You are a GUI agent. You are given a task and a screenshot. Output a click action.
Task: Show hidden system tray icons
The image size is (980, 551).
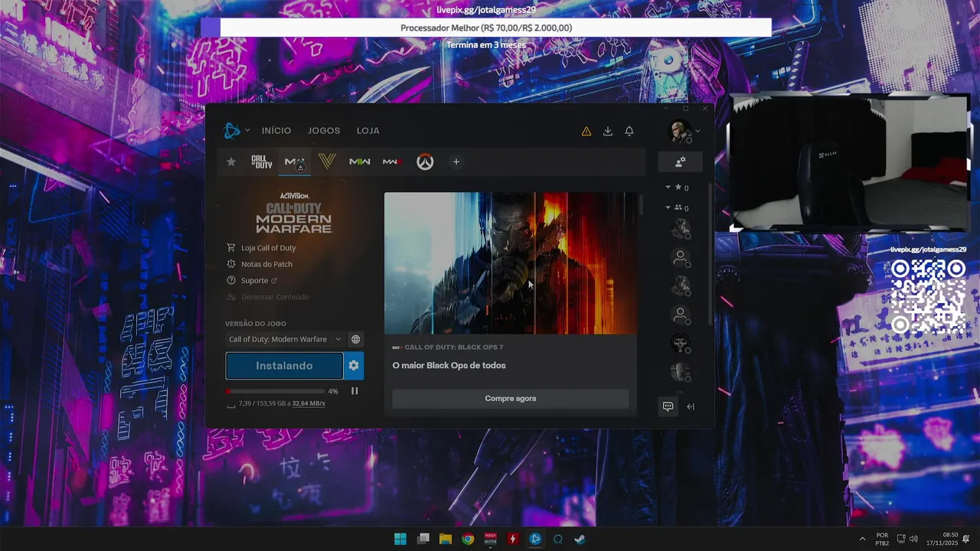click(x=863, y=539)
